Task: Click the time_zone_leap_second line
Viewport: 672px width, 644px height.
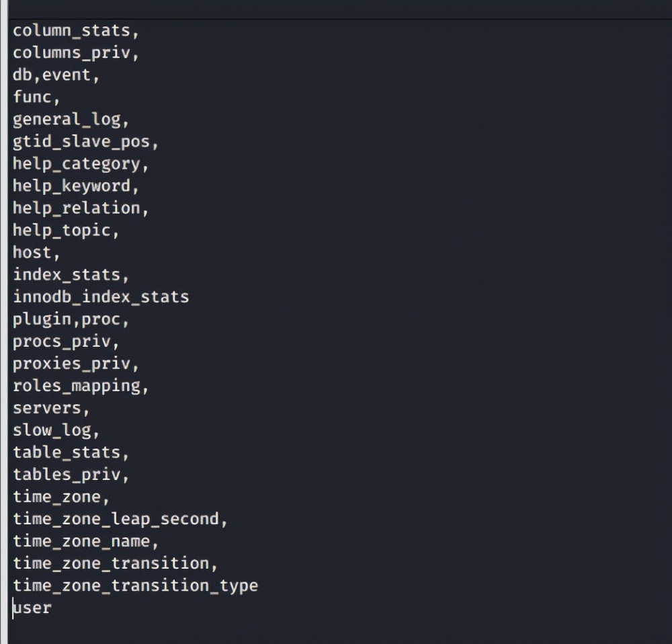Action: click(x=116, y=519)
